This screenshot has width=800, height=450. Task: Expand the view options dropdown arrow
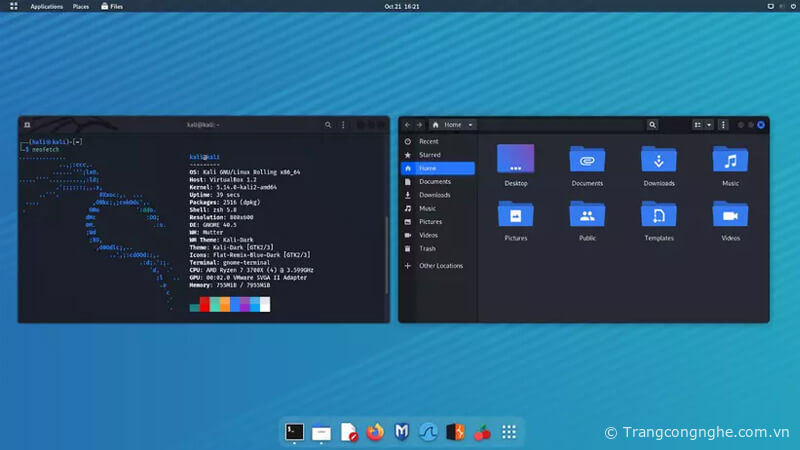pos(709,125)
